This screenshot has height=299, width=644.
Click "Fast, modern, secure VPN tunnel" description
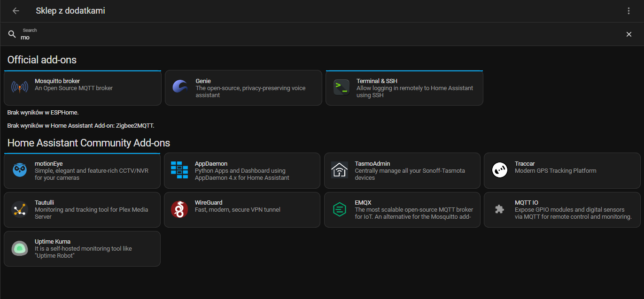tap(238, 210)
